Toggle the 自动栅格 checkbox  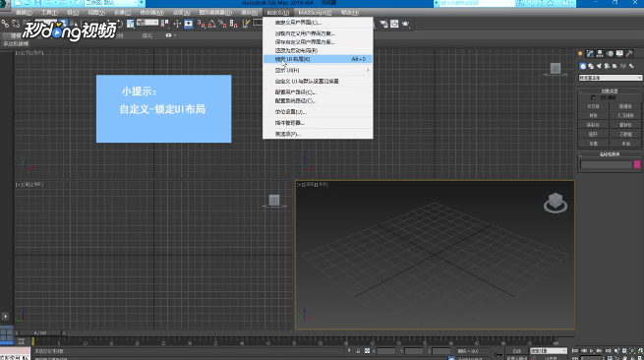[x=593, y=97]
